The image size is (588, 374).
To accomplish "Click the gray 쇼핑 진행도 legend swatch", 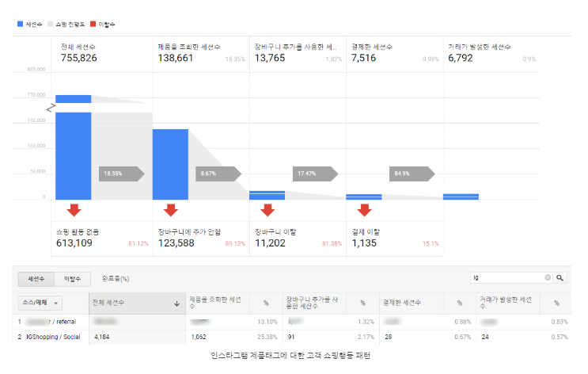I will (50, 24).
